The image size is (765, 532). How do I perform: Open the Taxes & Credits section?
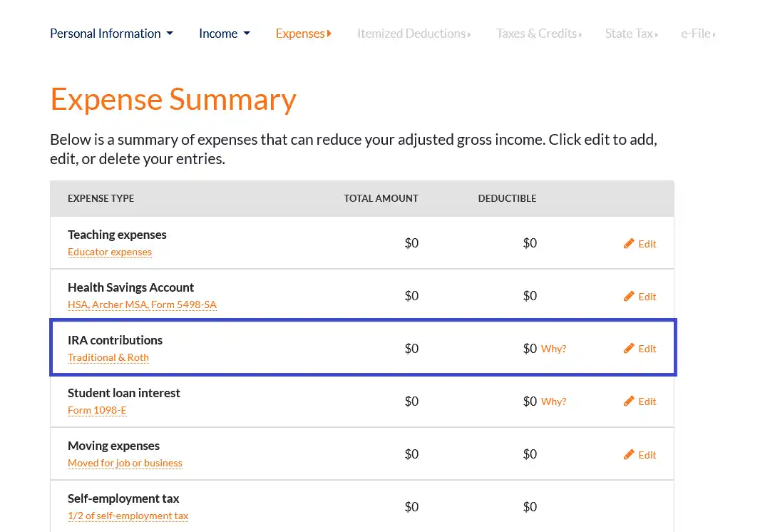click(x=538, y=33)
